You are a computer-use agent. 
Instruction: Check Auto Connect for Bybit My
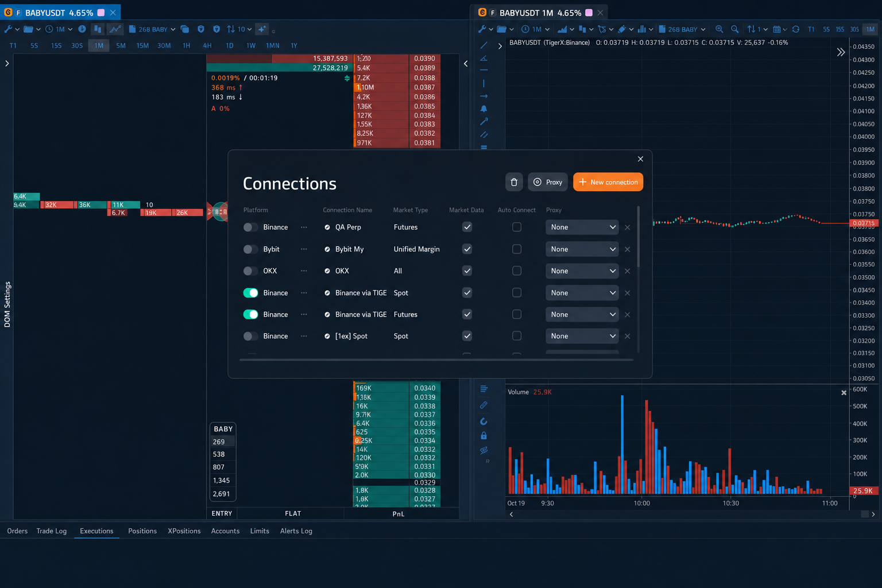pyautogui.click(x=517, y=249)
